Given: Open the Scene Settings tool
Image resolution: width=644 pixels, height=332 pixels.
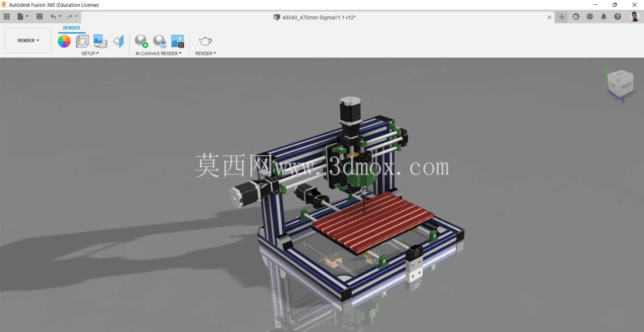Looking at the screenshot, I should click(x=82, y=41).
